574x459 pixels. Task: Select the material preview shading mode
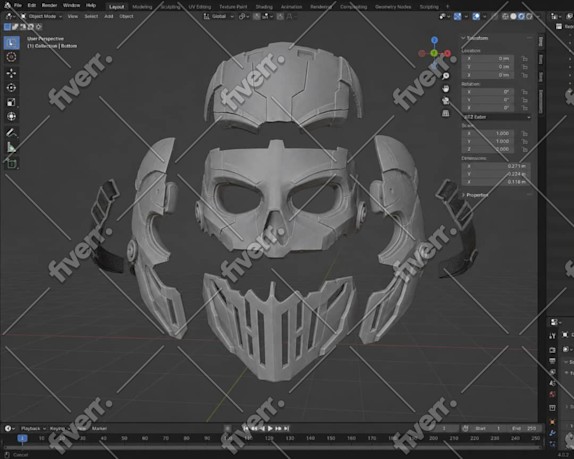[x=521, y=16]
